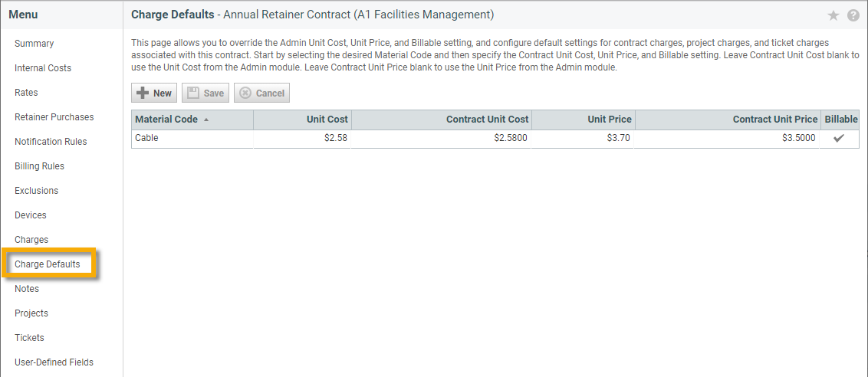Screen dimensions: 868x377
Task: Open the help question mark icon
Action: pyautogui.click(x=853, y=15)
